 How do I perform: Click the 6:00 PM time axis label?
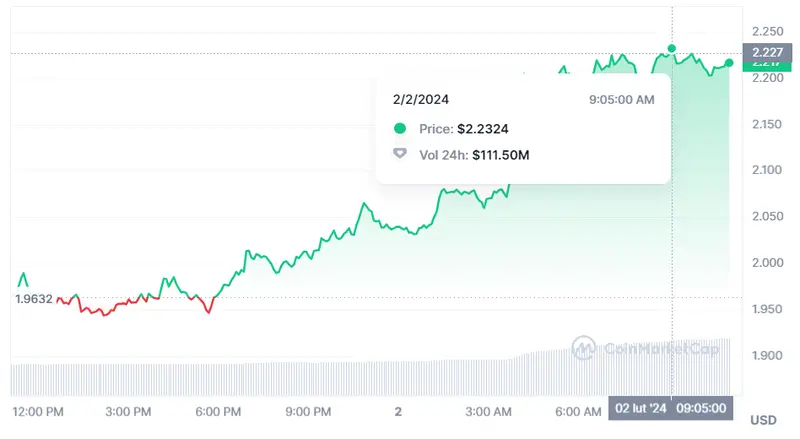218,411
